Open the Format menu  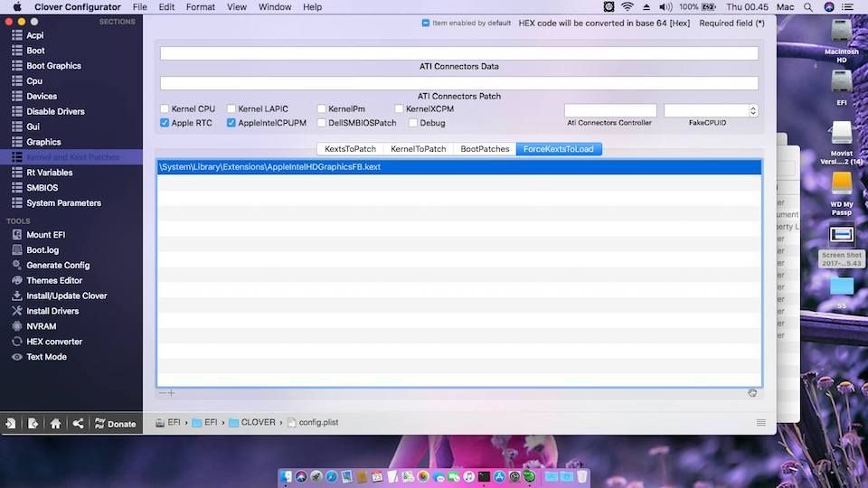coord(200,7)
